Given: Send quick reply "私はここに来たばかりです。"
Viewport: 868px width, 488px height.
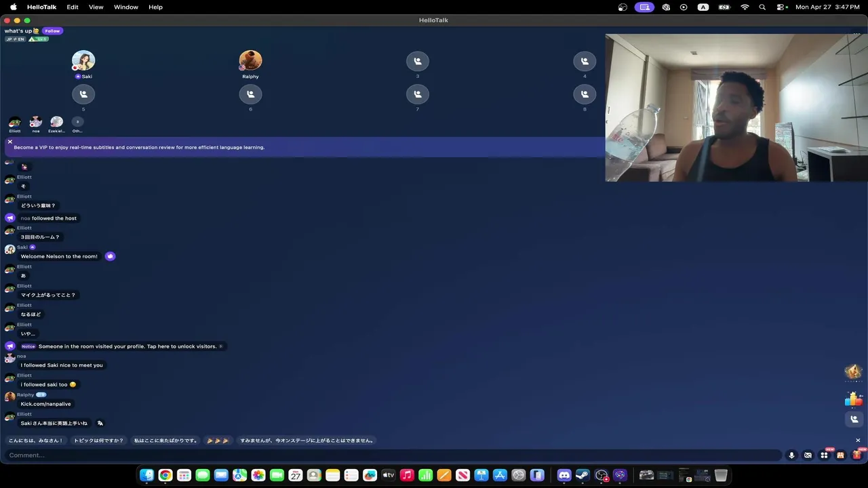Looking at the screenshot, I should point(165,441).
